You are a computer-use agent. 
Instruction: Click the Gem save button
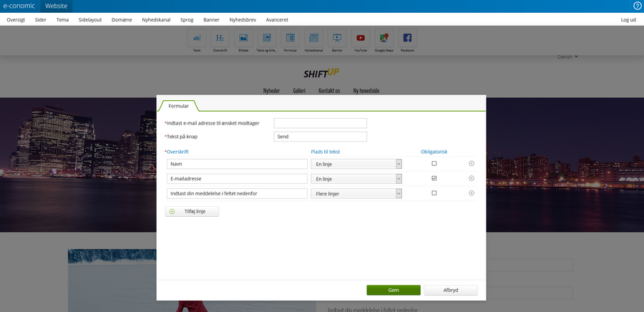(394, 290)
